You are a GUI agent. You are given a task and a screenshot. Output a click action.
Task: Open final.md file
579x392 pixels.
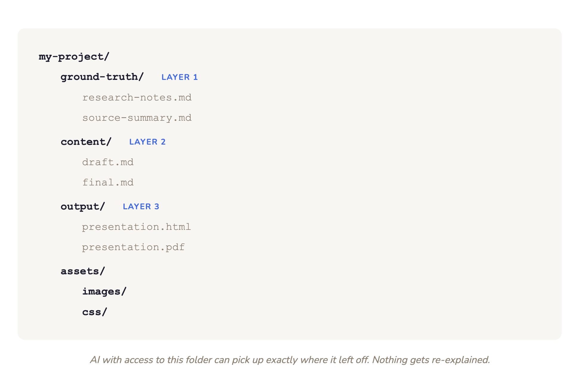[x=108, y=182]
